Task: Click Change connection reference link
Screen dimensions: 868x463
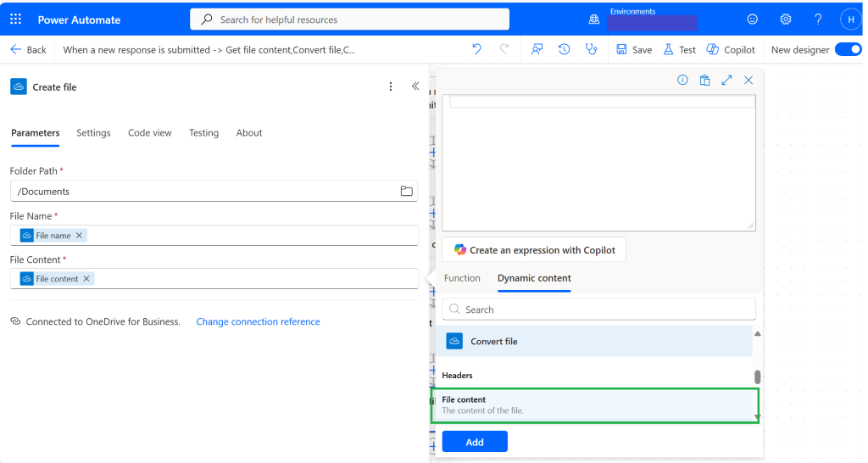Action: (x=258, y=321)
